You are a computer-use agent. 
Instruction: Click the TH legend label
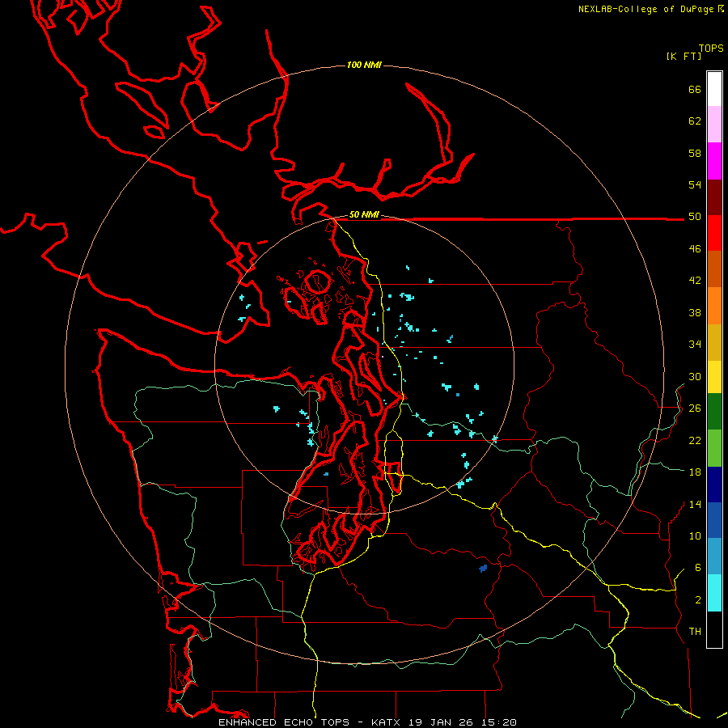pos(695,631)
